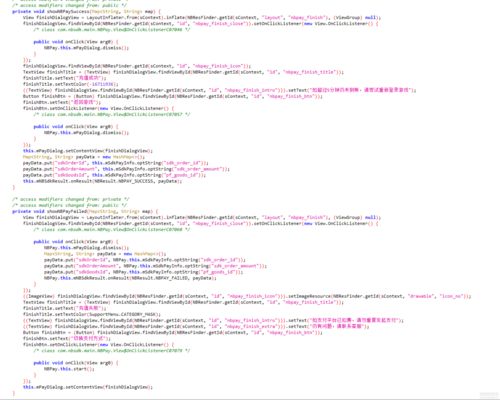Select the "drawable" string literal

click(421, 296)
